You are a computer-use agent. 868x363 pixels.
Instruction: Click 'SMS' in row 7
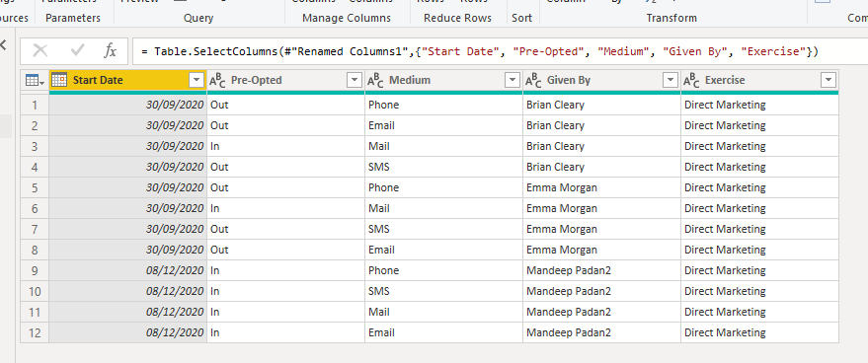click(x=378, y=229)
